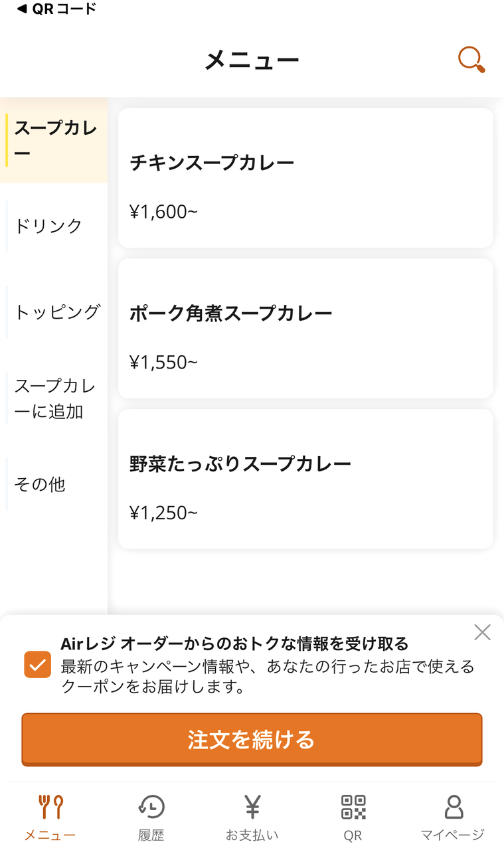
Task: Tap the ¥1,250~ price on vegetable curry
Action: tap(163, 513)
